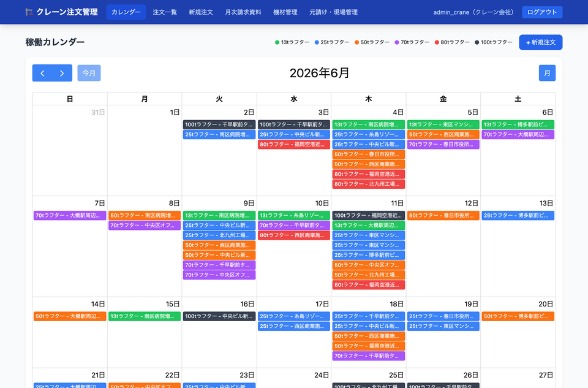This screenshot has width=588, height=388.
Task: Open 13tラフター 東区マンシ event on June 5
Action: tap(443, 124)
